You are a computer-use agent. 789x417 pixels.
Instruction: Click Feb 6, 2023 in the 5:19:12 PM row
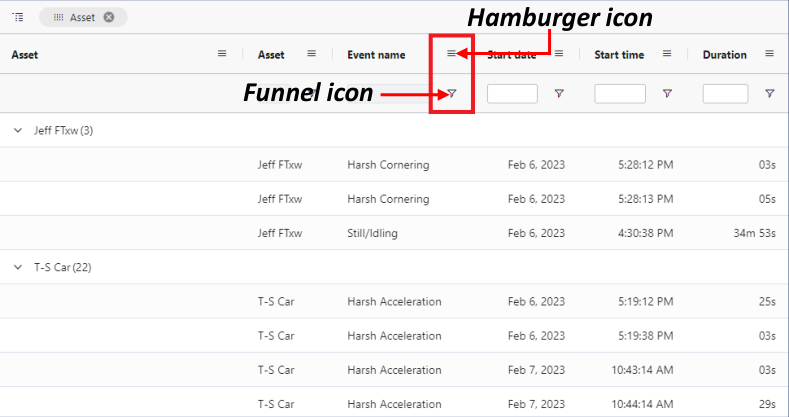point(536,302)
